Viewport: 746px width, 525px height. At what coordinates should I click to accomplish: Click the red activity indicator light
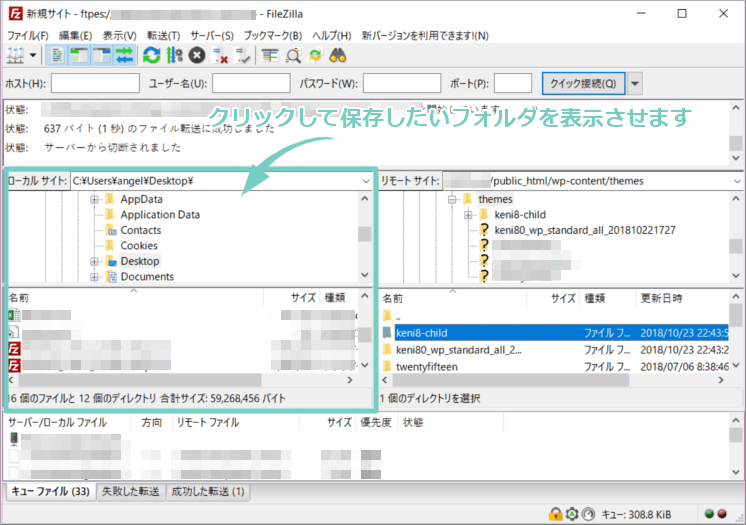click(722, 514)
